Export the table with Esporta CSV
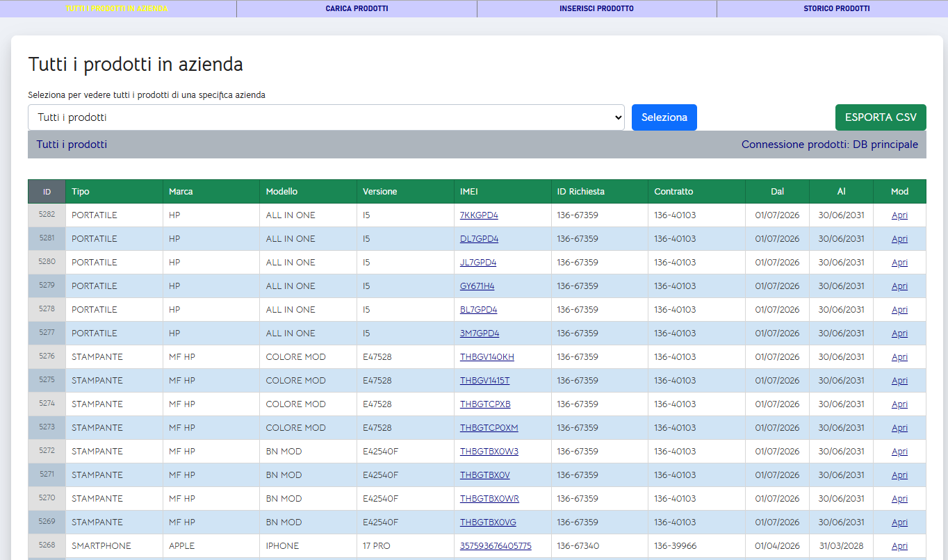 881,117
